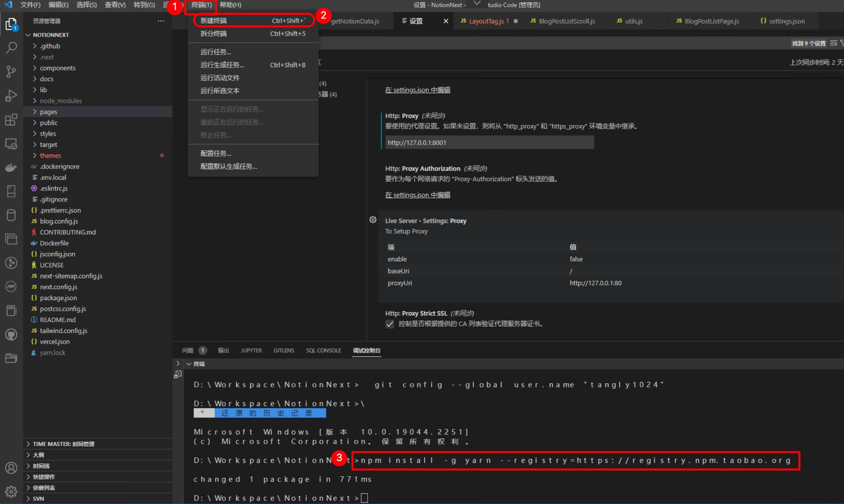Focus the Http Proxy address input
Viewport: 844px width, 504px height.
click(x=490, y=143)
